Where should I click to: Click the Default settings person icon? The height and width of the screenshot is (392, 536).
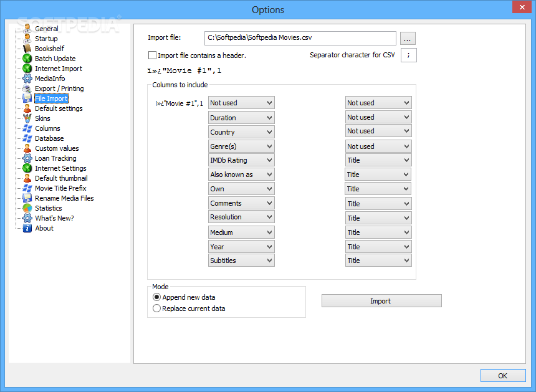[27, 108]
